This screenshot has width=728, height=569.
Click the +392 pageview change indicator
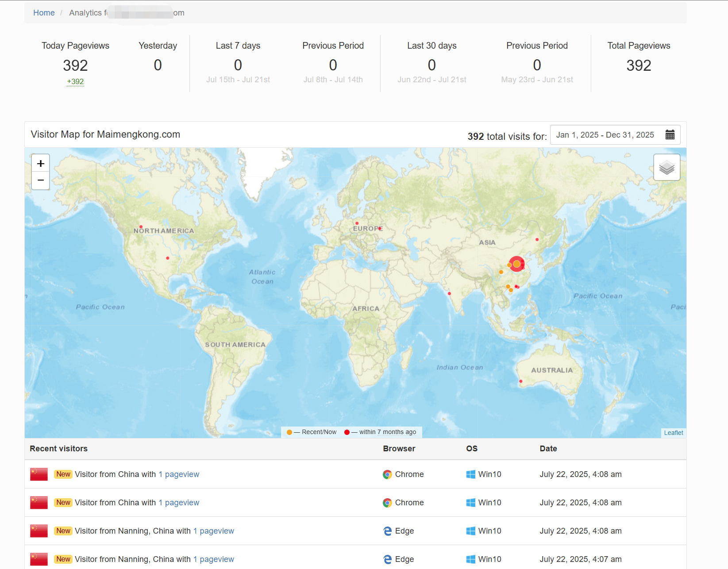[75, 81]
